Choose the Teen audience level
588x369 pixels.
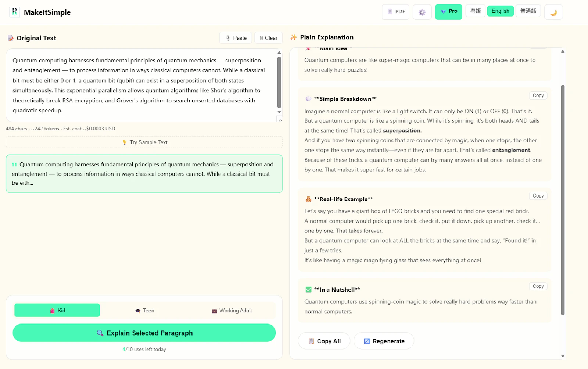pyautogui.click(x=144, y=310)
